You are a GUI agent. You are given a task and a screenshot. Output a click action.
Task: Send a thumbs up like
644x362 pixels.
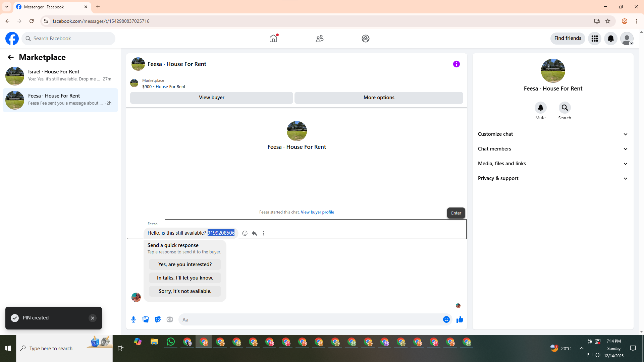[x=460, y=319]
